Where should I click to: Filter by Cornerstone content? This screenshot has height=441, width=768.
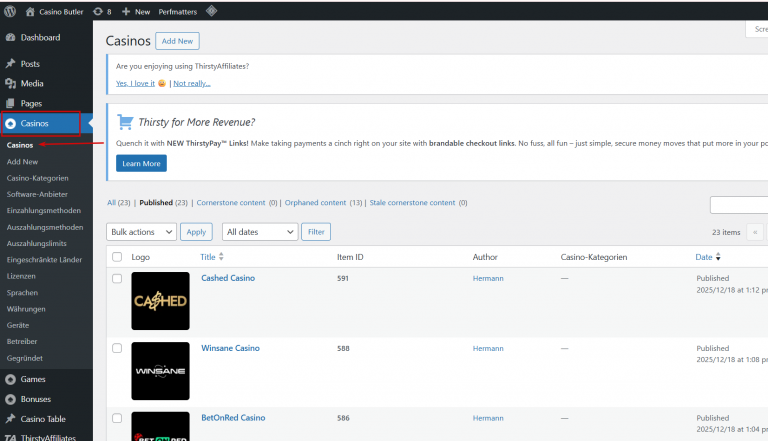(231, 202)
